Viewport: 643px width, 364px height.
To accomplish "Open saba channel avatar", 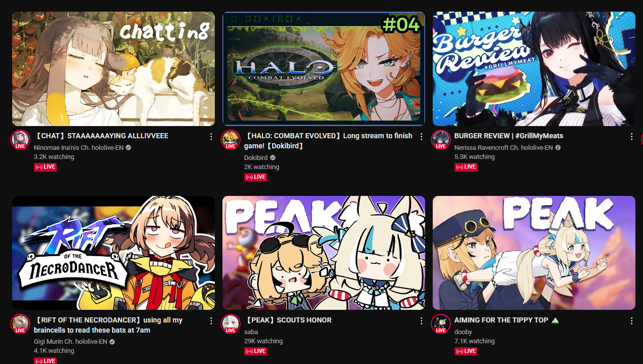I will 231,323.
